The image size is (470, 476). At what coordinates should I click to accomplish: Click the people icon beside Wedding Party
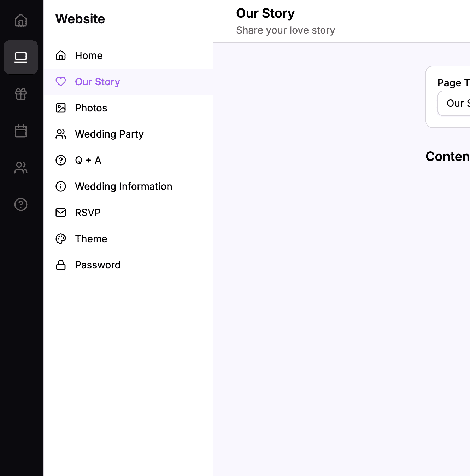(x=61, y=134)
